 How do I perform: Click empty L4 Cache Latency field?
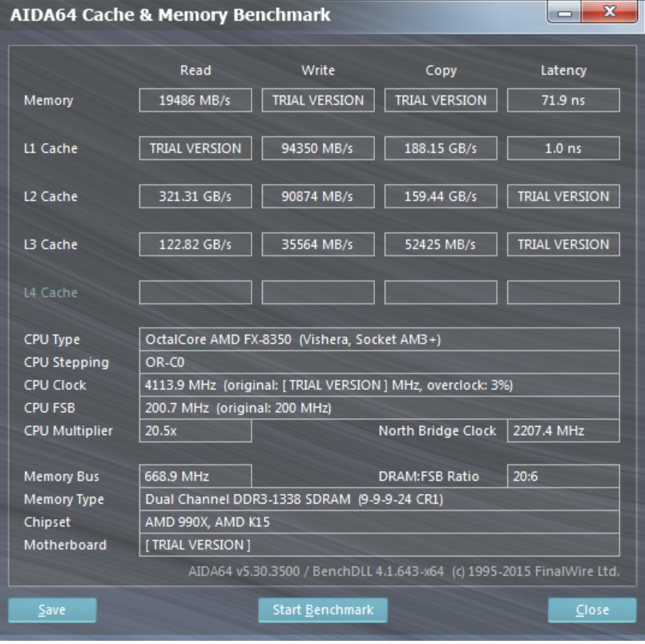tap(563, 292)
